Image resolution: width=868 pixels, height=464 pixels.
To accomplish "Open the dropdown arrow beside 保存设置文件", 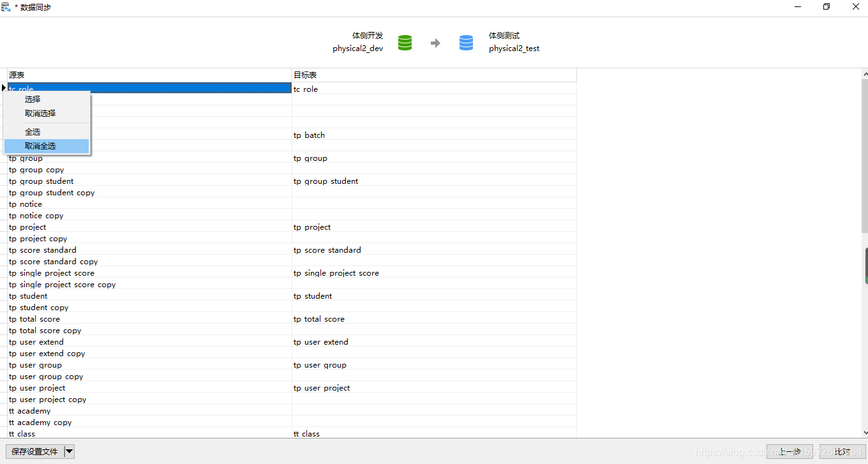I will coord(70,452).
